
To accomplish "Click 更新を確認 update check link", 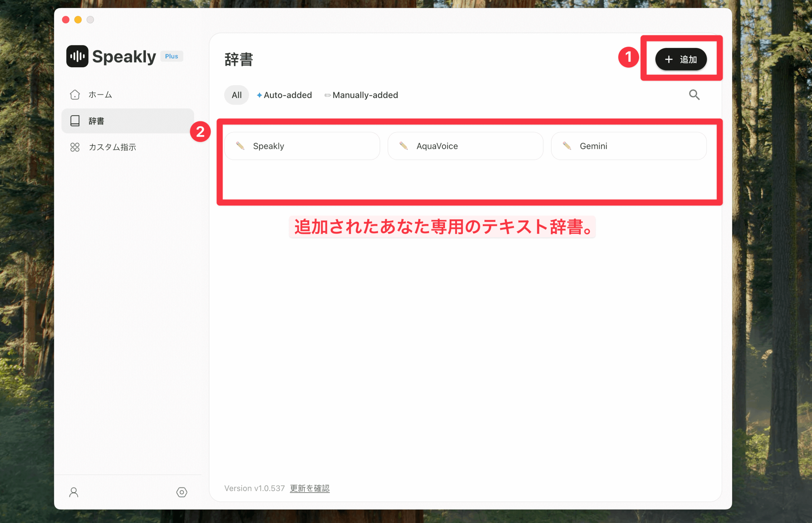I will coord(310,488).
